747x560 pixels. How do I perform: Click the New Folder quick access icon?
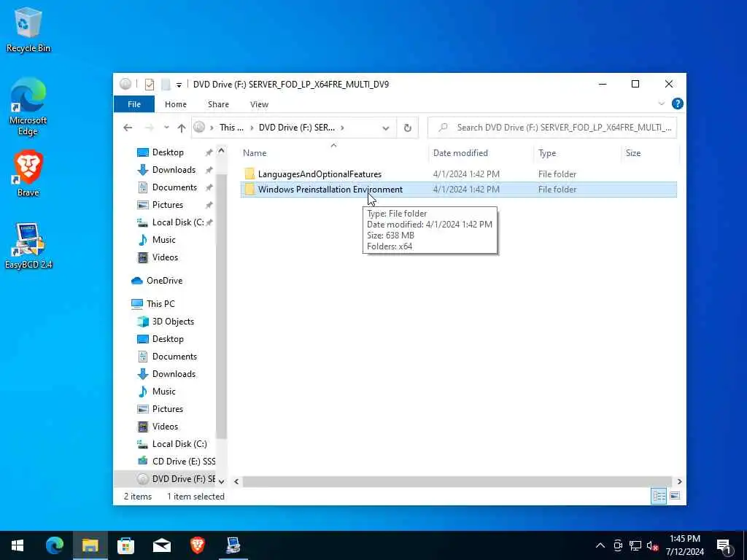click(x=166, y=85)
